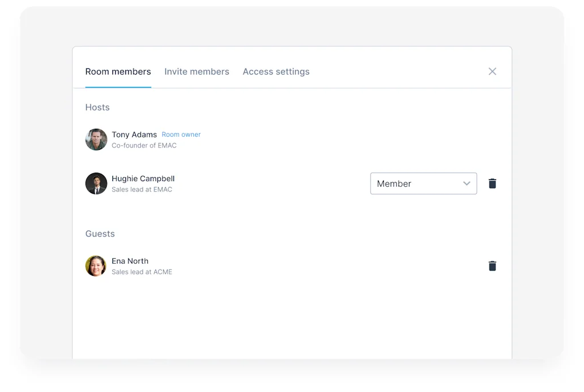The height and width of the screenshot is (392, 584).
Task: Click Tony Adams' name
Action: point(134,134)
